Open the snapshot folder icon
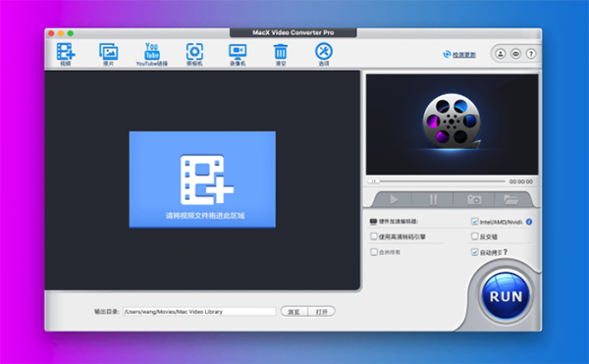589x364 pixels. coord(510,199)
